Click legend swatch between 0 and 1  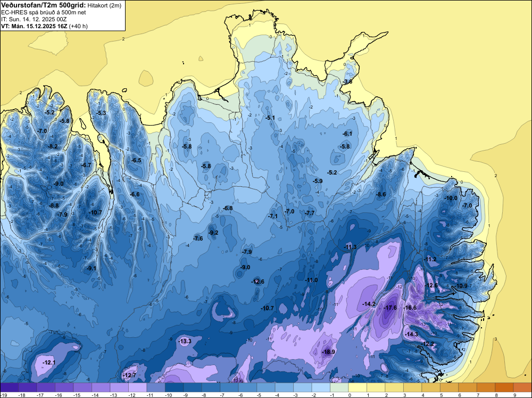[358, 387]
